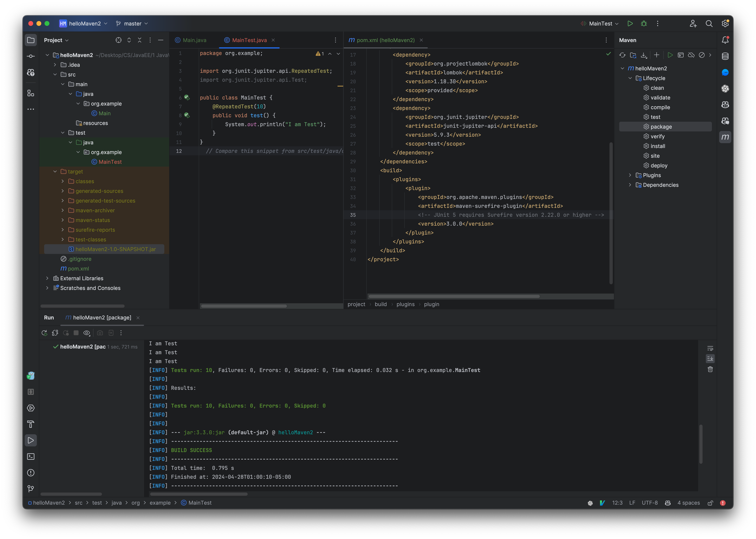Expand the Plugins node in Maven panel
Image resolution: width=756 pixels, height=539 pixels.
point(631,175)
